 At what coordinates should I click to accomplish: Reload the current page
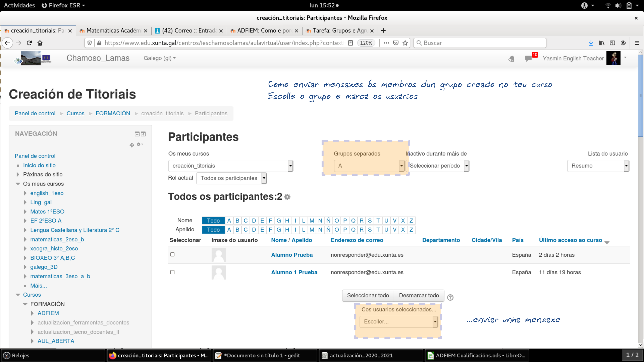coord(29,43)
